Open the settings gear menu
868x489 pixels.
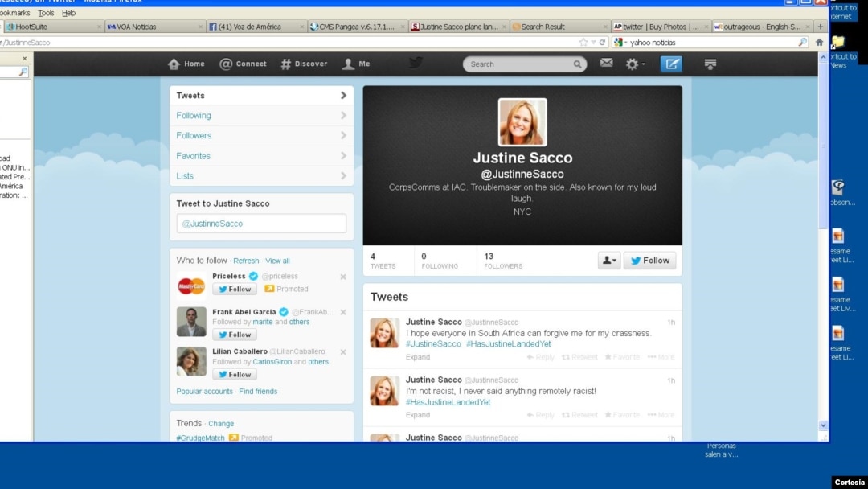tap(635, 64)
